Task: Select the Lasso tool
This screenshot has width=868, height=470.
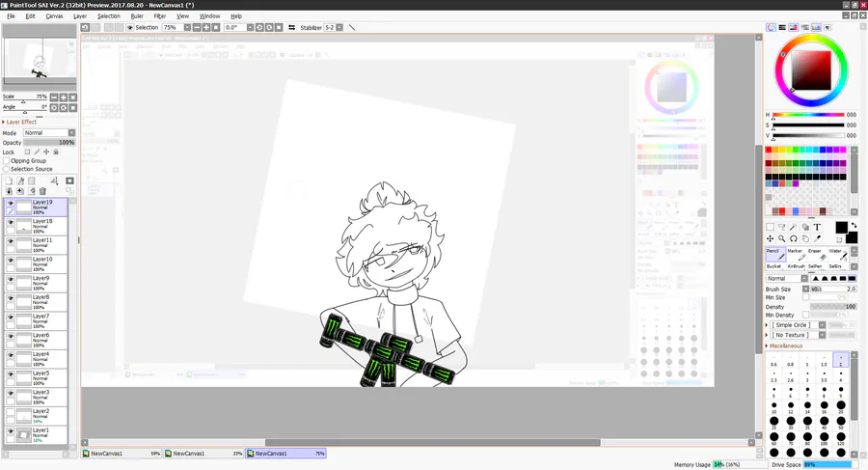Action: [781, 227]
